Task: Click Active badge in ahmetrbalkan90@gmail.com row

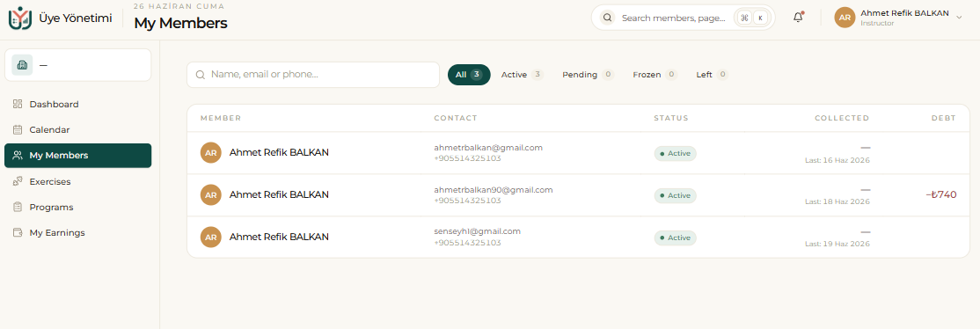Action: [x=675, y=195]
